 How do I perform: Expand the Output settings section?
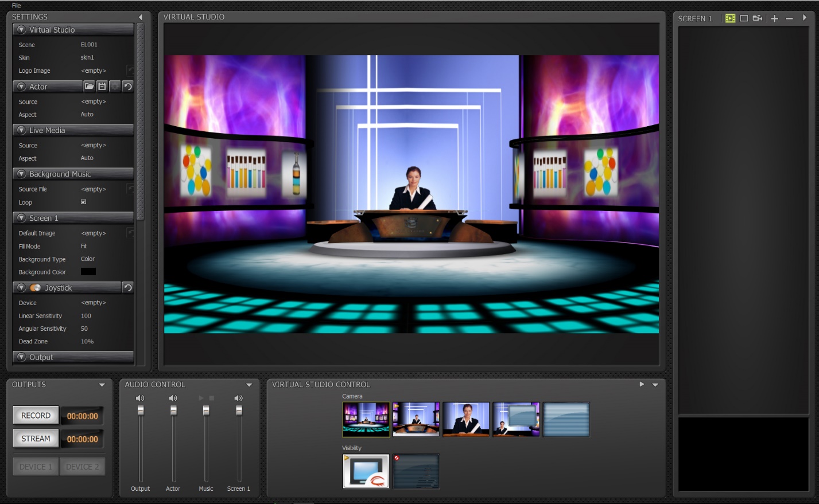pyautogui.click(x=22, y=357)
